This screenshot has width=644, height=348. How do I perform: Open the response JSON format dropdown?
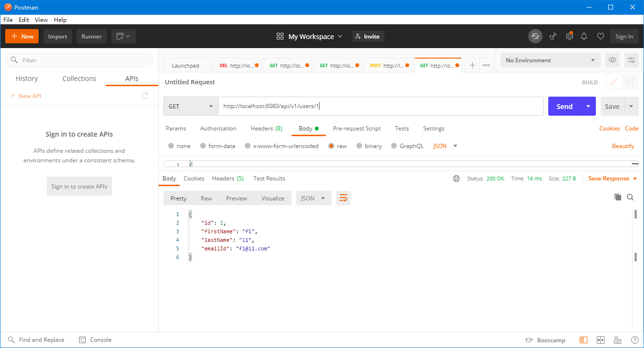pyautogui.click(x=314, y=198)
